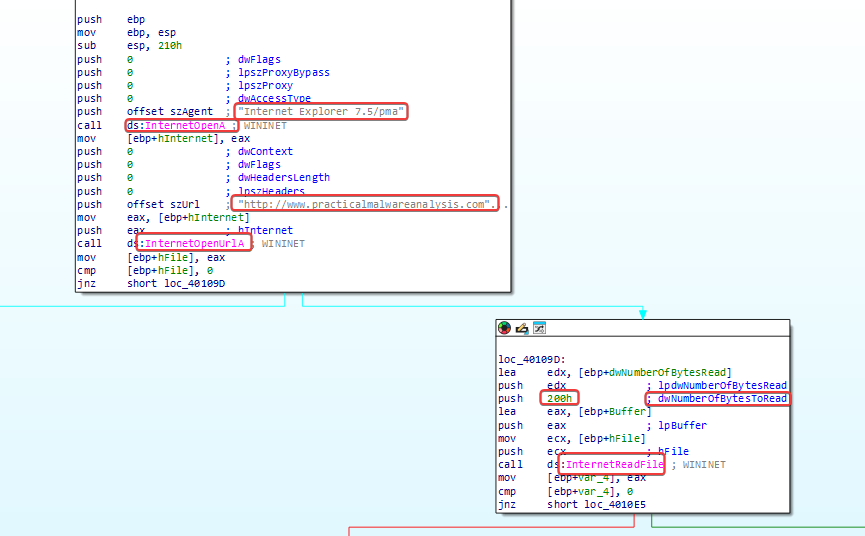
Task: Click the lpBuffer comment
Action: tap(682, 425)
